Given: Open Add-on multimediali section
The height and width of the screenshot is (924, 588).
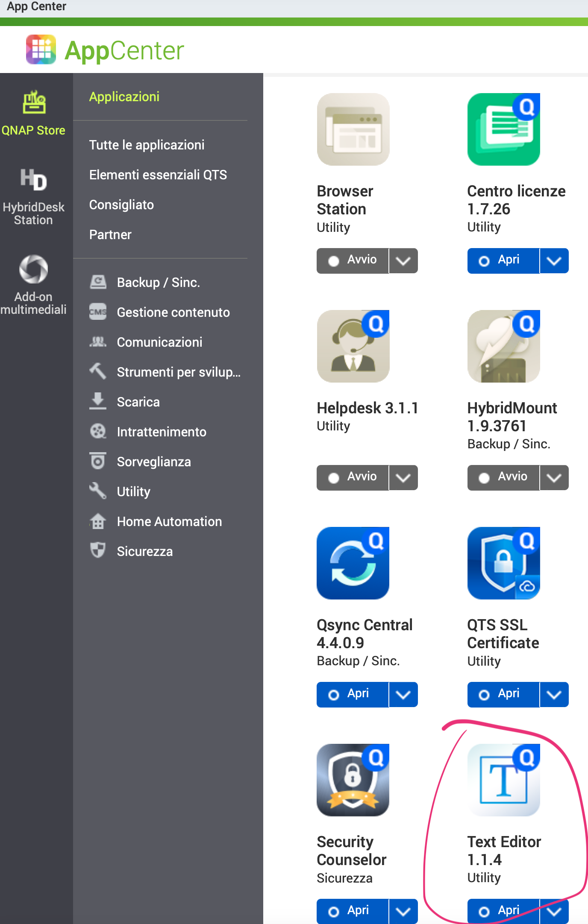Looking at the screenshot, I should click(x=33, y=285).
